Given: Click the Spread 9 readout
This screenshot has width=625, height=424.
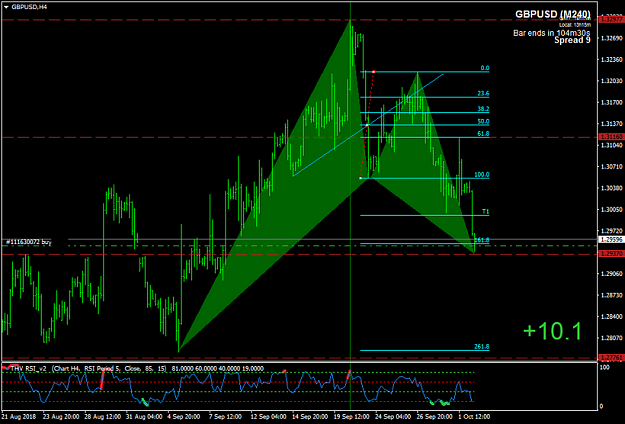Looking at the screenshot, I should point(572,40).
